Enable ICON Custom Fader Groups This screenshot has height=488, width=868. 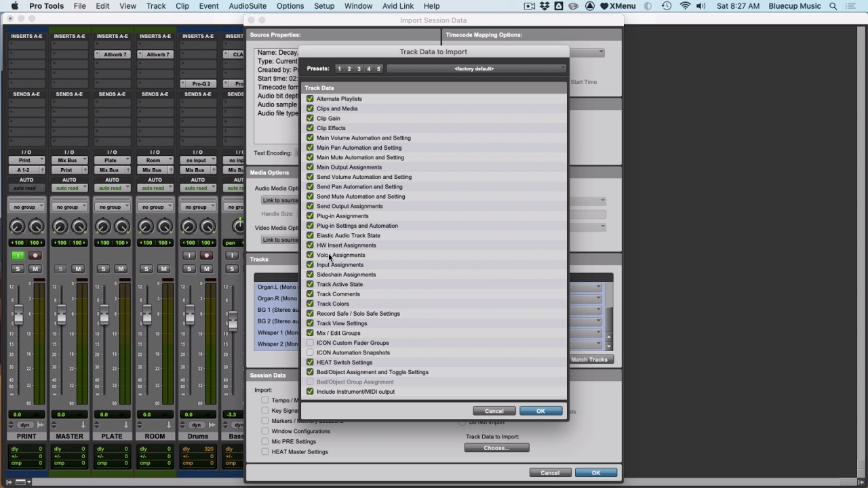pyautogui.click(x=310, y=343)
